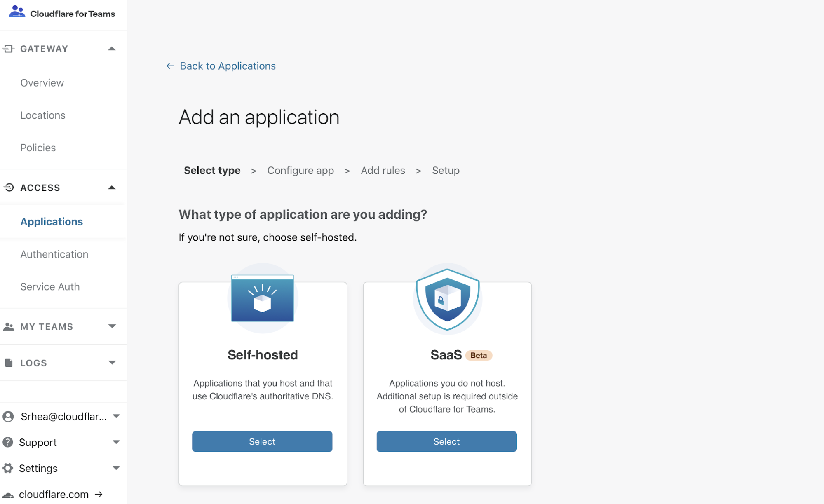Click the Gateway section icon

pyautogui.click(x=8, y=49)
